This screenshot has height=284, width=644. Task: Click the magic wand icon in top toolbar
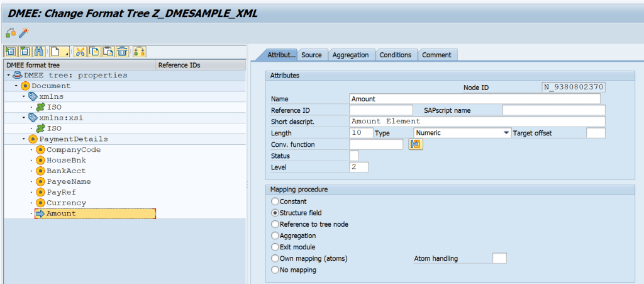pos(24,33)
